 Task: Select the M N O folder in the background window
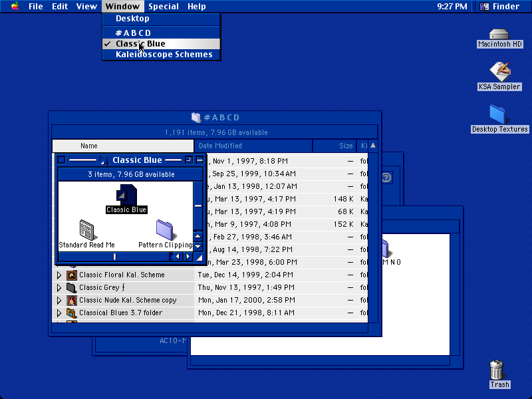pyautogui.click(x=387, y=248)
